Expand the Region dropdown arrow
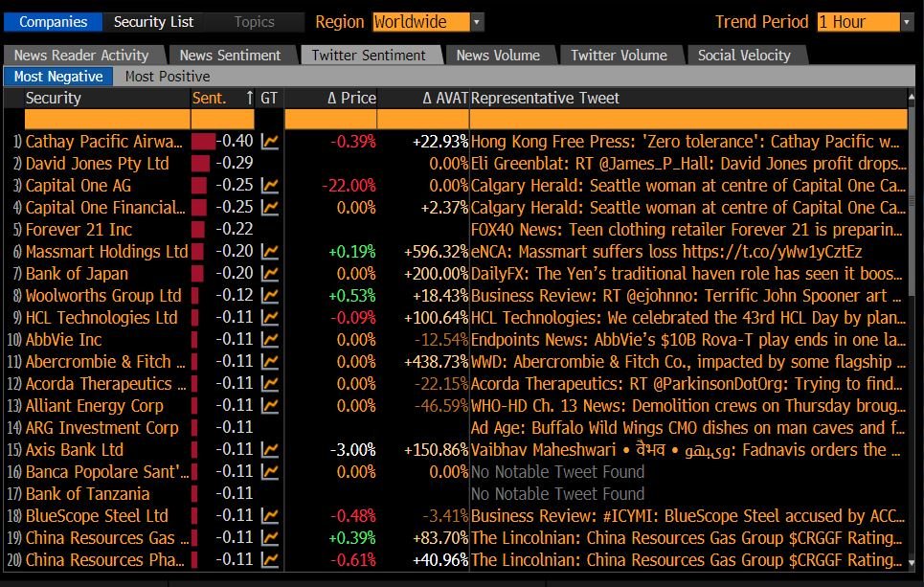Screen dimensions: 924x587 [x=477, y=22]
